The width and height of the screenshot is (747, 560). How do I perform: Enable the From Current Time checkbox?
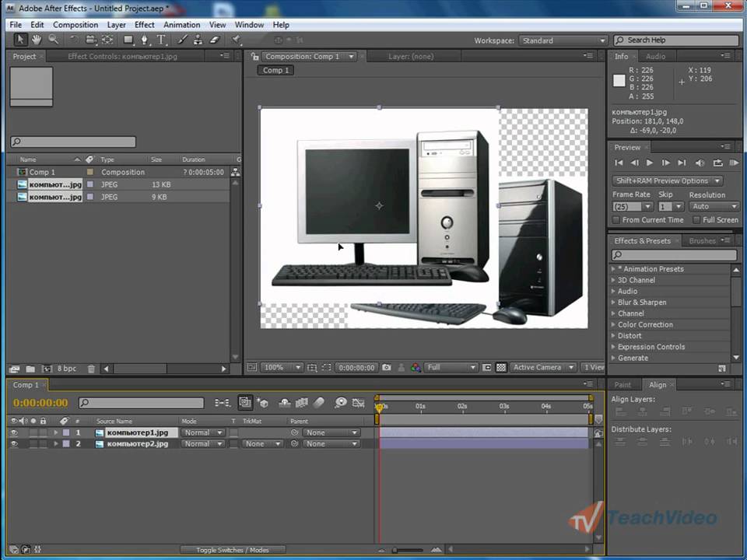(x=616, y=220)
